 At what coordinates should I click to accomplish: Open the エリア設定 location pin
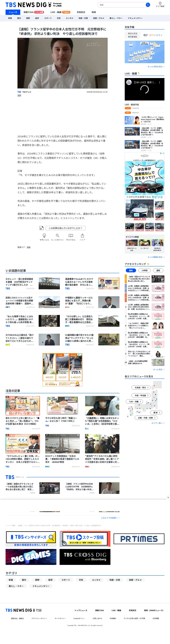pyautogui.click(x=160, y=5)
